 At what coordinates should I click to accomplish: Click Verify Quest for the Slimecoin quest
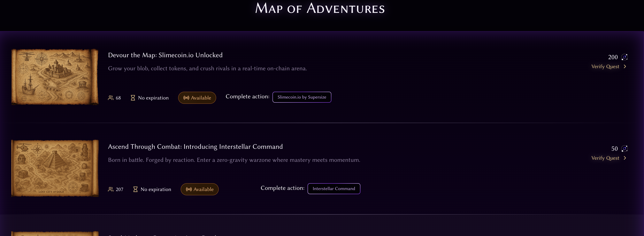click(605, 66)
